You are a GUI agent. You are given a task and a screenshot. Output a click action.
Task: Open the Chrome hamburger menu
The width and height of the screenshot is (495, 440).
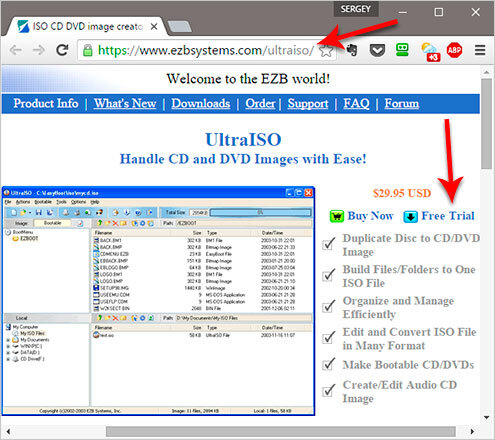(480, 50)
